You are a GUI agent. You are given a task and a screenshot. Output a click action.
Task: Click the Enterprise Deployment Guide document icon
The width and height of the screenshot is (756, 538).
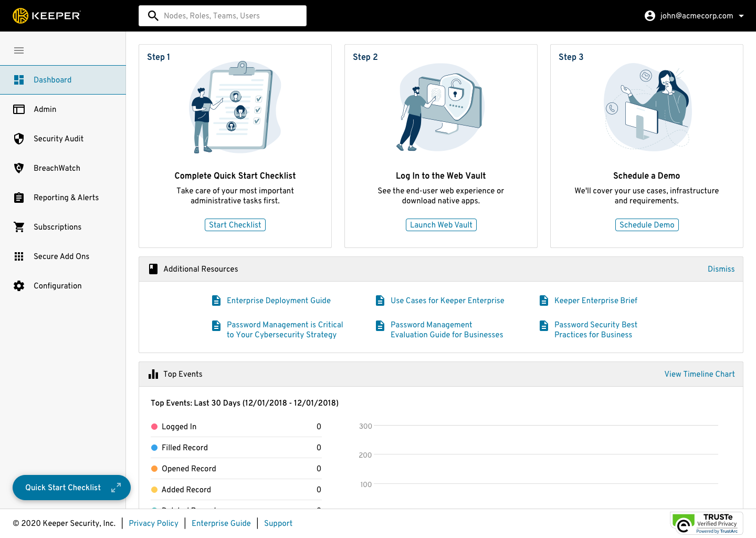click(216, 301)
